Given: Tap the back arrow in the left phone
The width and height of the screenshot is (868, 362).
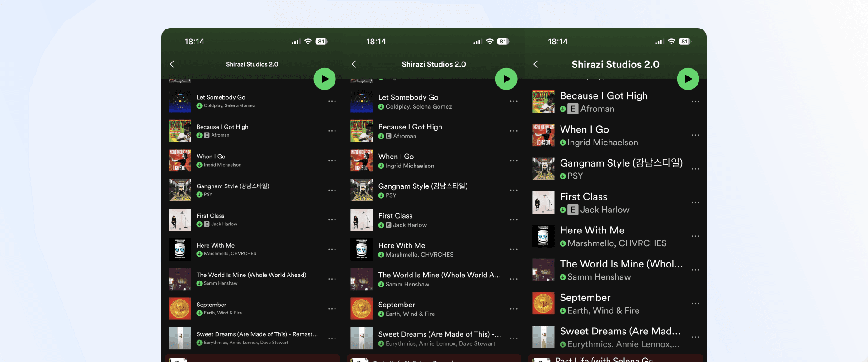Looking at the screenshot, I should [172, 64].
